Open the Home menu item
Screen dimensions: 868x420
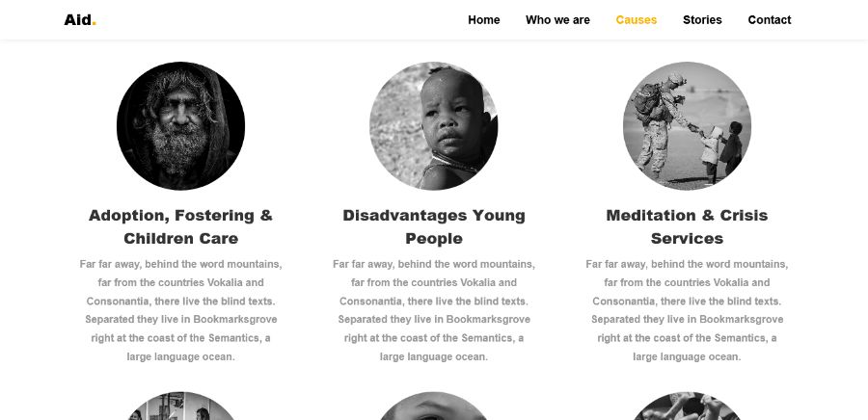(x=484, y=20)
